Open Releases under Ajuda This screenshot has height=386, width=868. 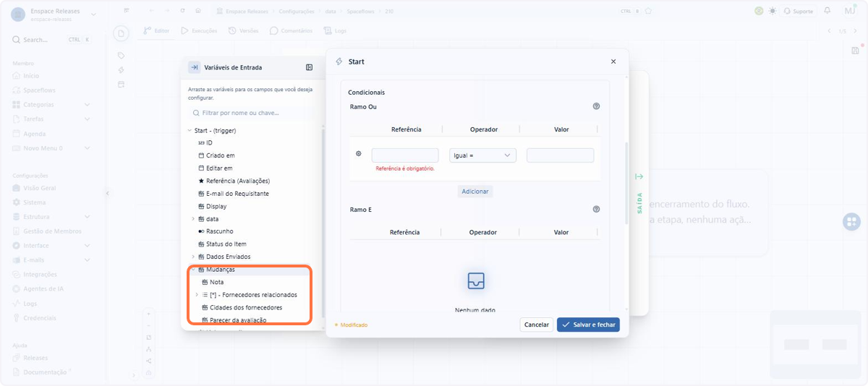click(30, 358)
